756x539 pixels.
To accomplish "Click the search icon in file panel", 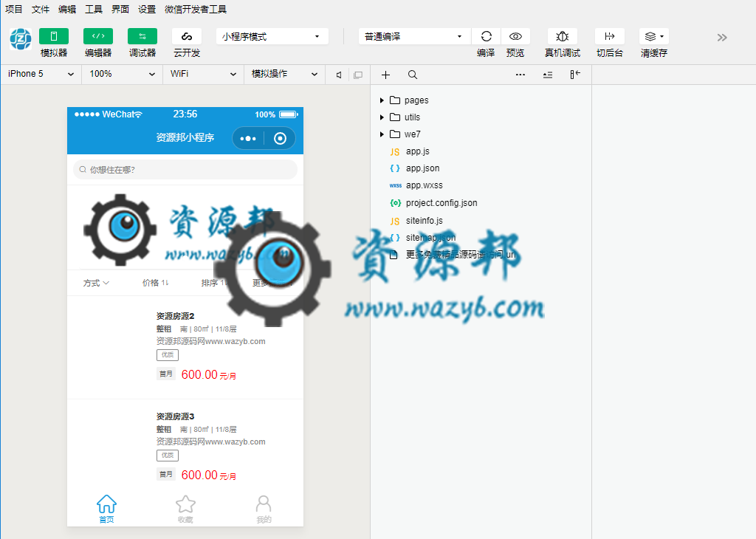I will tap(412, 75).
